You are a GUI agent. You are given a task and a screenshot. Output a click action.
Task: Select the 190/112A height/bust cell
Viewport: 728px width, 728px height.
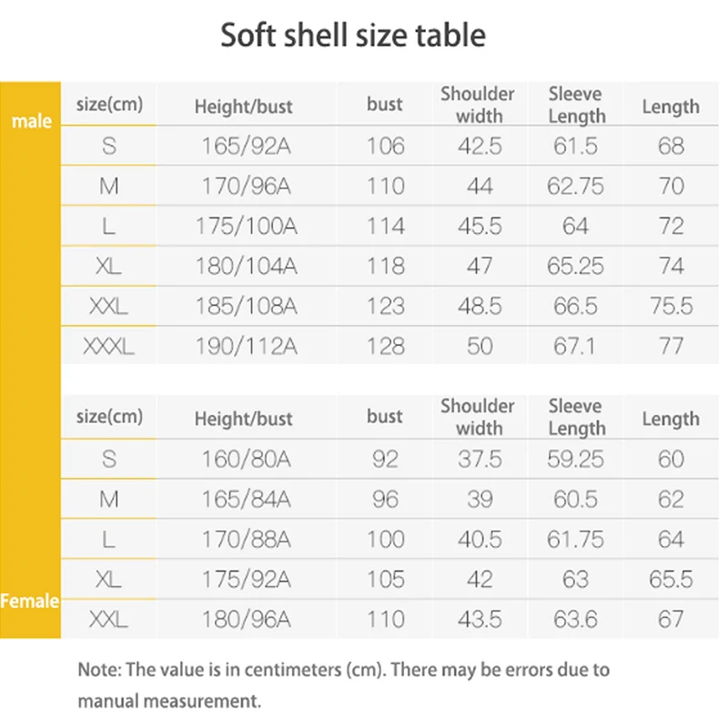click(246, 346)
